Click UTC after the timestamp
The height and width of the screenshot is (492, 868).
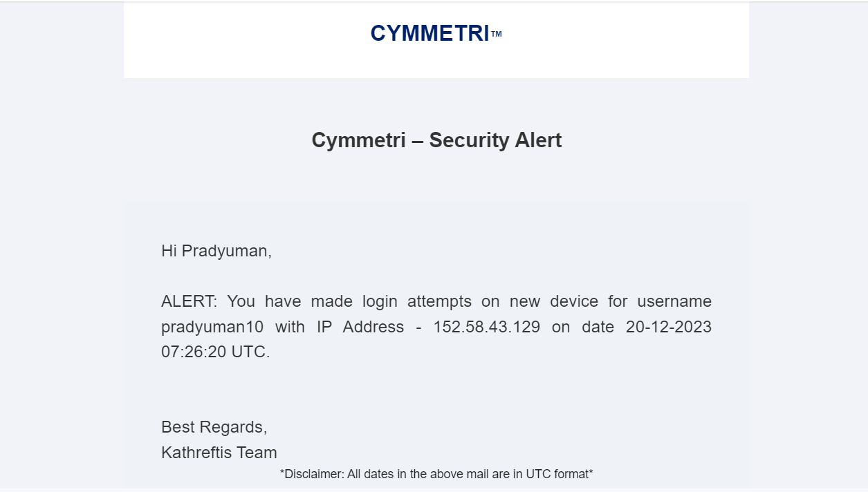tap(248, 352)
